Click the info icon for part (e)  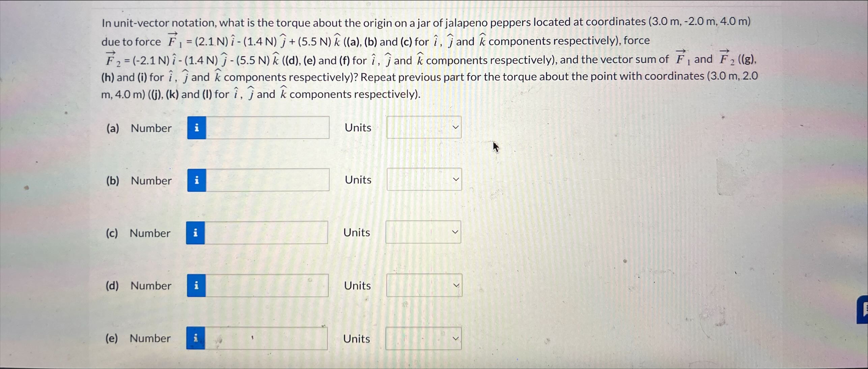pyautogui.click(x=195, y=338)
